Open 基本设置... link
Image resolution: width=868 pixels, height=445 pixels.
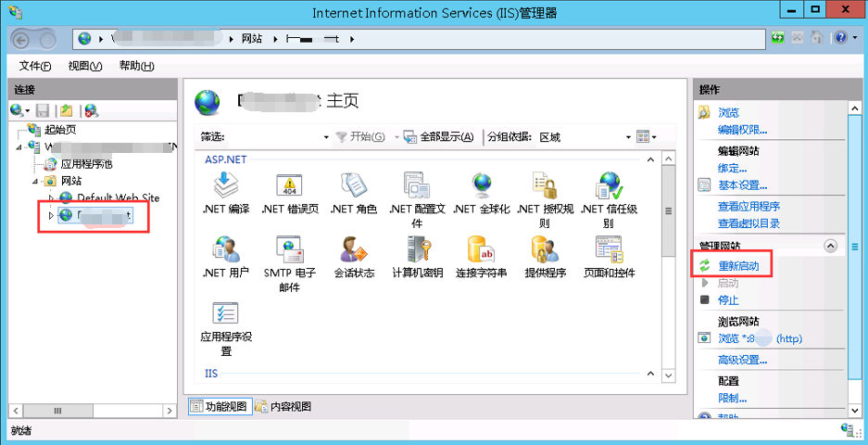742,185
